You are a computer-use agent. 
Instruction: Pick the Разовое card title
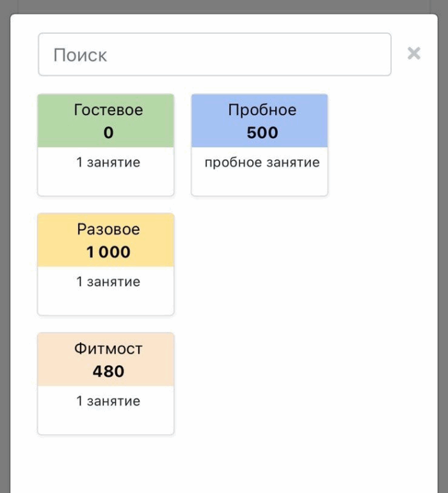click(108, 230)
